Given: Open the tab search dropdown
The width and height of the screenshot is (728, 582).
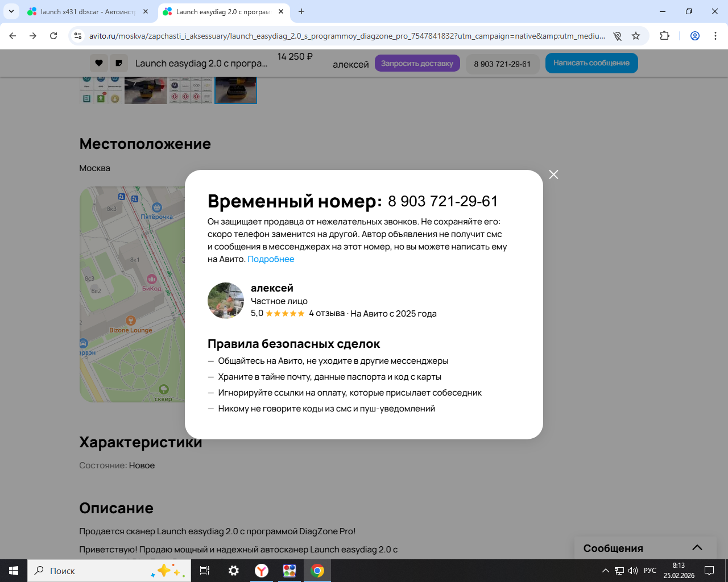Looking at the screenshot, I should click(11, 11).
